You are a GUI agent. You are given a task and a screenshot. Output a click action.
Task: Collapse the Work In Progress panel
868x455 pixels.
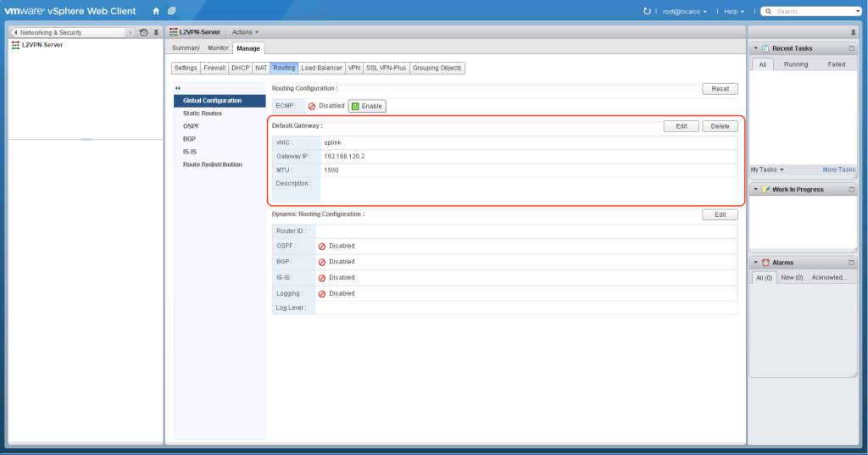pyautogui.click(x=755, y=189)
